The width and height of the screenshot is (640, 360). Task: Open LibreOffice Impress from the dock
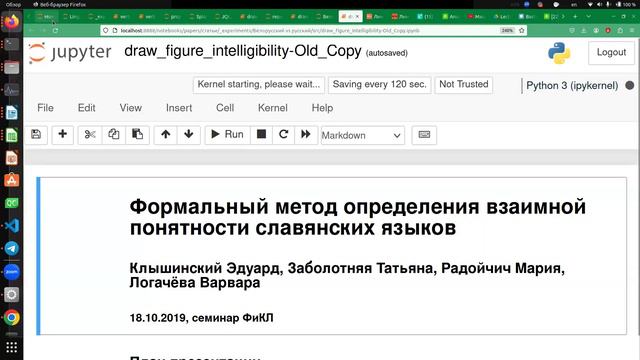pyautogui.click(x=11, y=158)
